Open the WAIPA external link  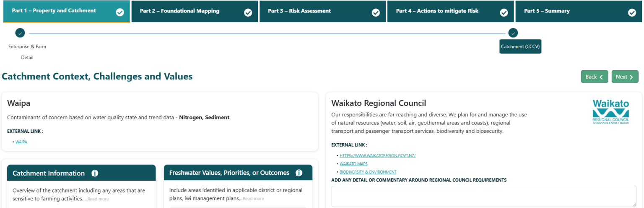point(21,142)
